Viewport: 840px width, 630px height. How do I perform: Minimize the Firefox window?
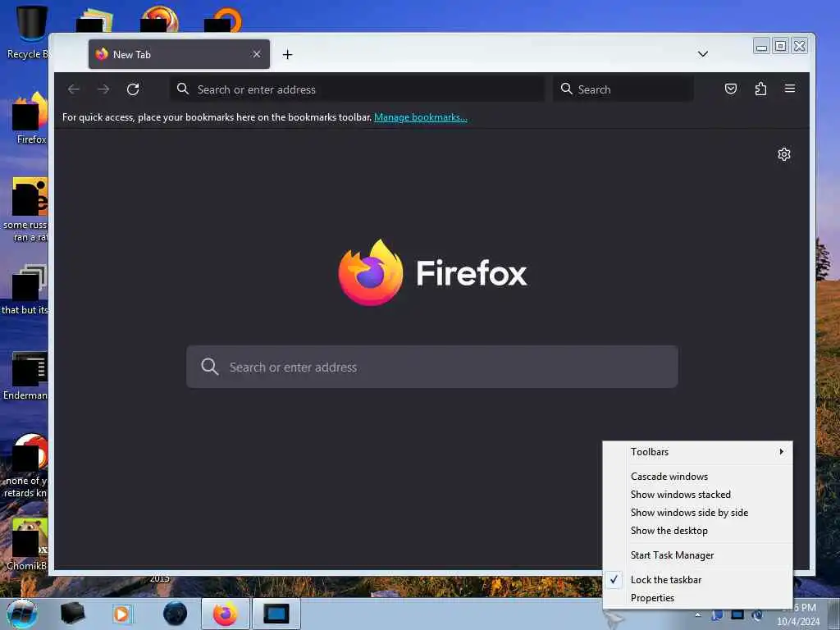[x=761, y=46]
